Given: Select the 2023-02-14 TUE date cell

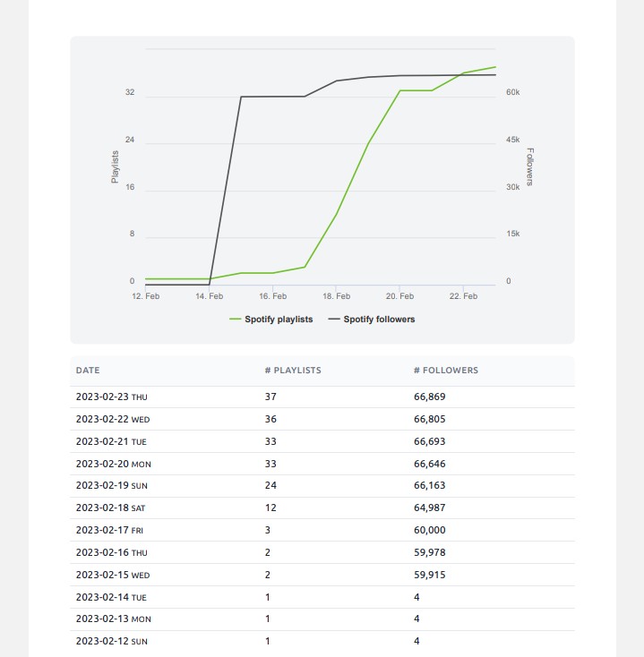Looking at the screenshot, I should 111,597.
